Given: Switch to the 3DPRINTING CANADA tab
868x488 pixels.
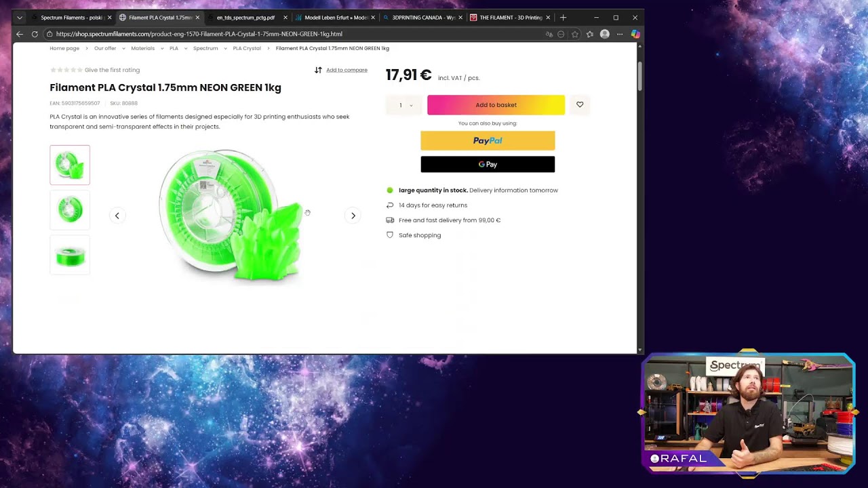Looking at the screenshot, I should coord(422,18).
